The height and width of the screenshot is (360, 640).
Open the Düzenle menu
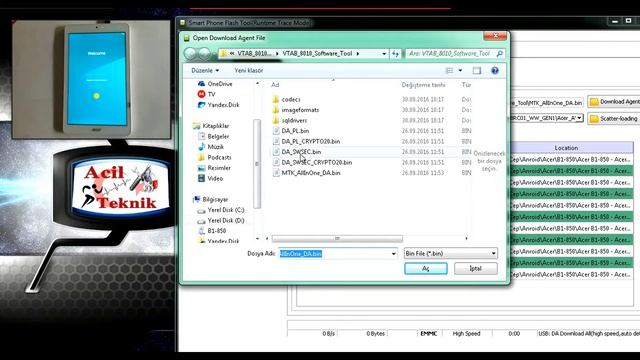pos(205,71)
